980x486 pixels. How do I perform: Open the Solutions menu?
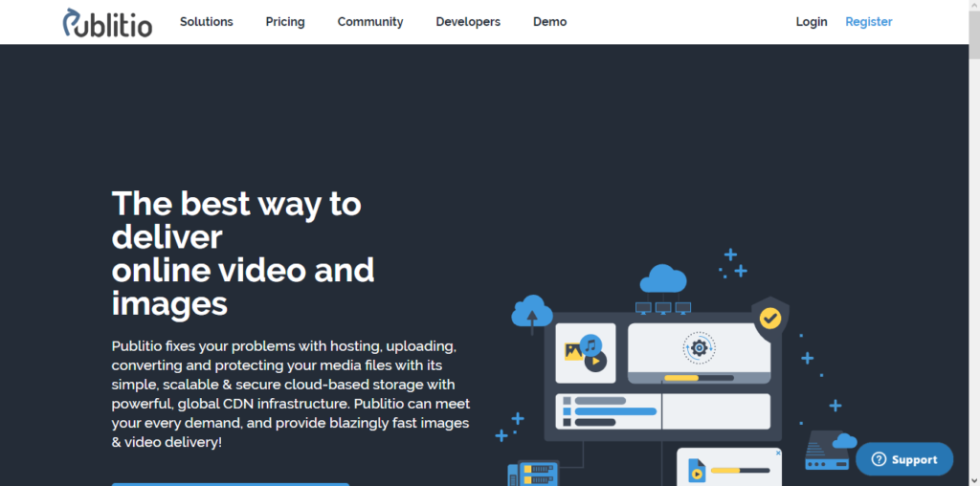[207, 22]
